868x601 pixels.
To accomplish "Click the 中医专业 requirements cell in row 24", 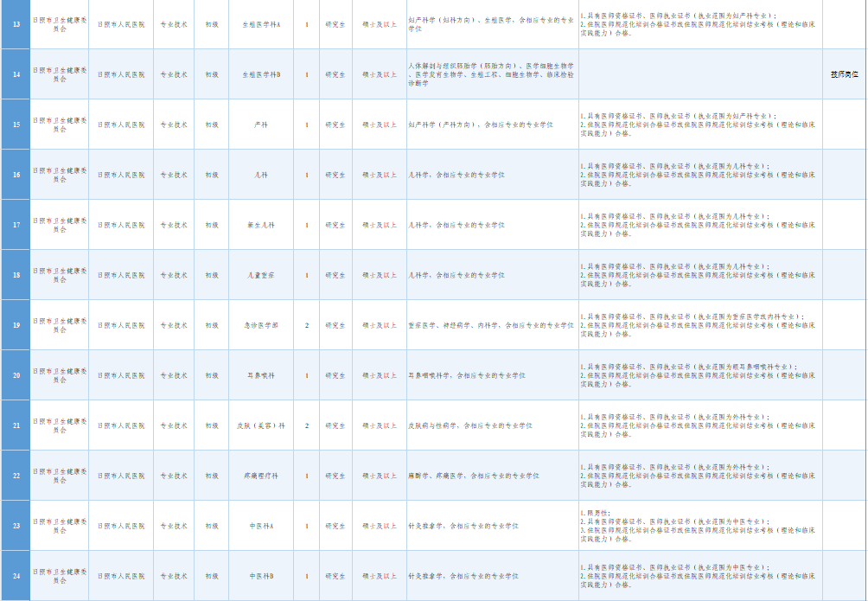I will click(701, 576).
